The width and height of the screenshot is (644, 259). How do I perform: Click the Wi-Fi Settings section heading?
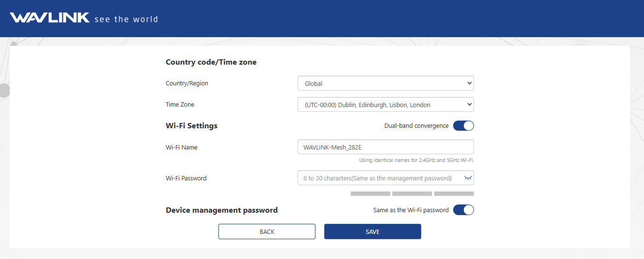click(x=191, y=126)
